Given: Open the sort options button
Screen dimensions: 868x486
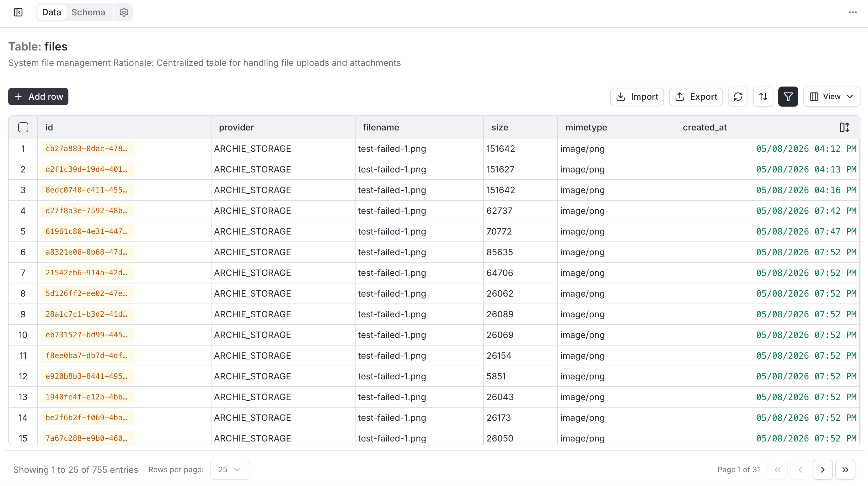Looking at the screenshot, I should [763, 97].
